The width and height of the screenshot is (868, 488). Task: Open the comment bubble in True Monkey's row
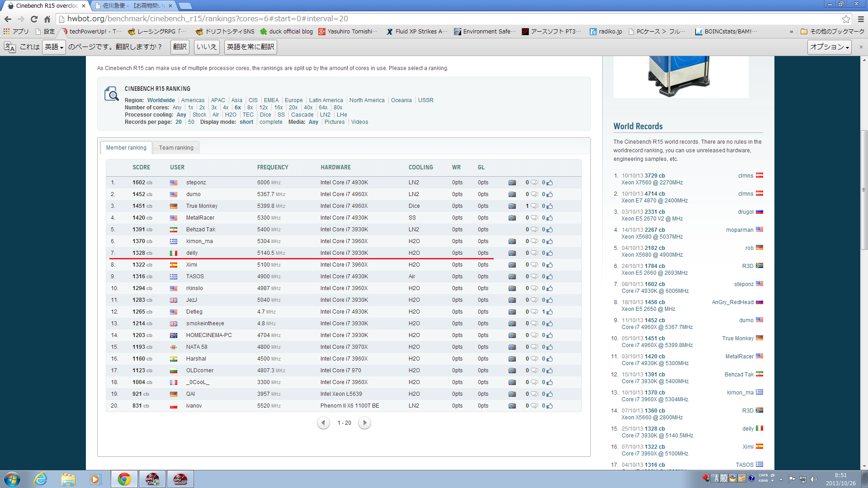point(534,206)
